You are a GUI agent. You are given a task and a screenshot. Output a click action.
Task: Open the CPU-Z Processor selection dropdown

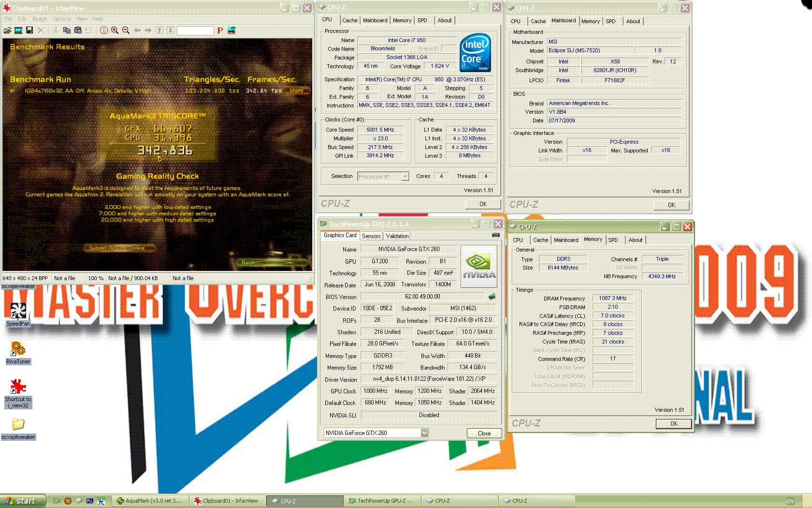(405, 177)
